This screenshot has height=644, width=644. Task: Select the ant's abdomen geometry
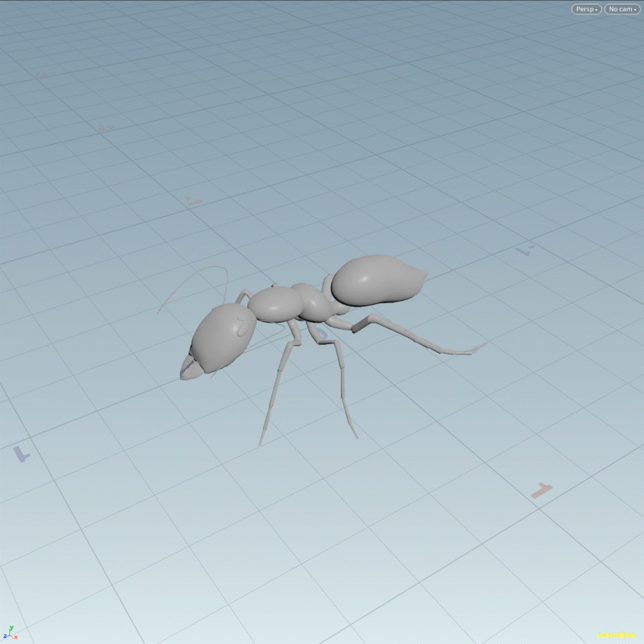click(x=379, y=280)
